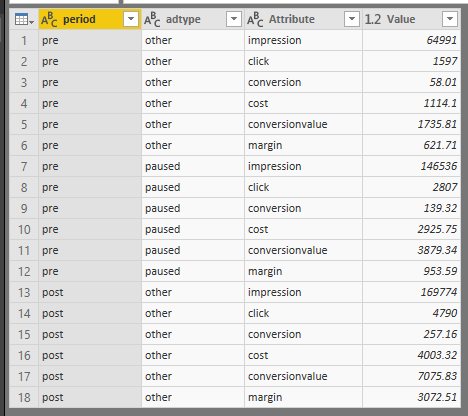
Task: Click the value 139.32
Action: 440,208
